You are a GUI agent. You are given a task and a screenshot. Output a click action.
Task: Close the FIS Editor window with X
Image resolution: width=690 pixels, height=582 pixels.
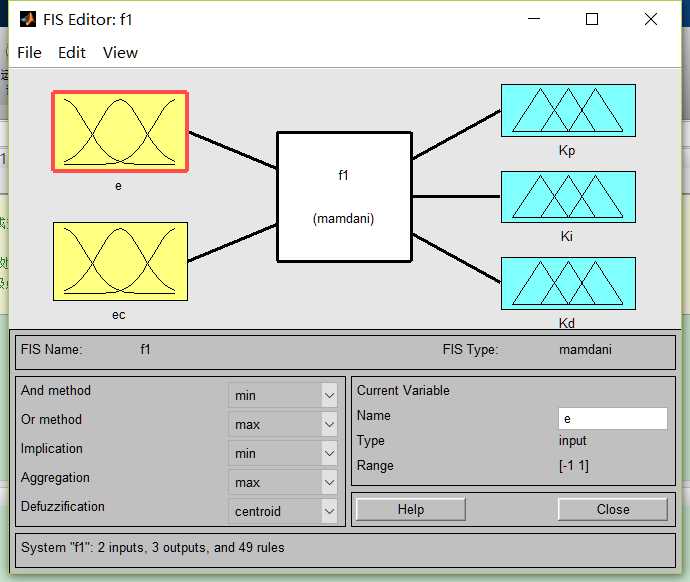click(x=651, y=19)
